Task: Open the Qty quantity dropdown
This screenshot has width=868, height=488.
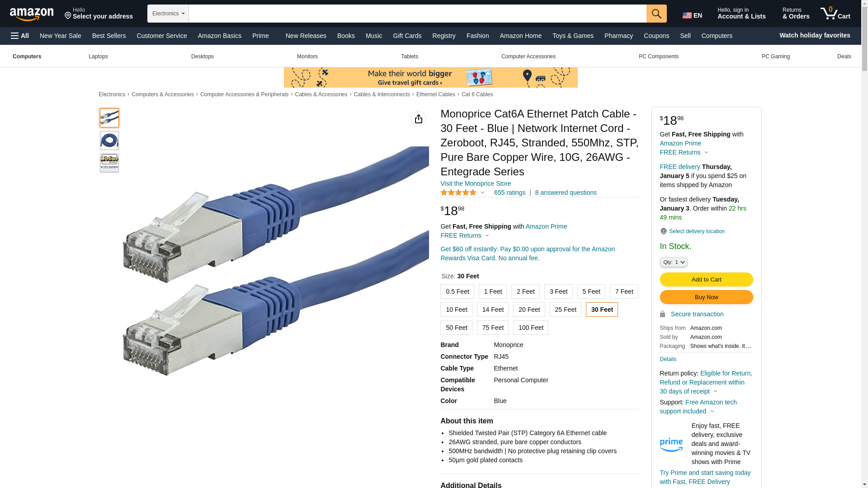Action: (674, 262)
